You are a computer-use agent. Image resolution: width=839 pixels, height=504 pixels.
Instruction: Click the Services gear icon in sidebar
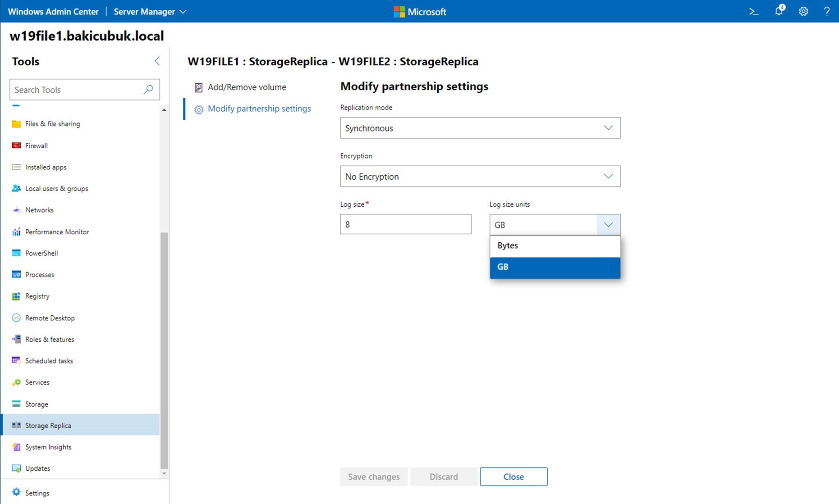16,382
